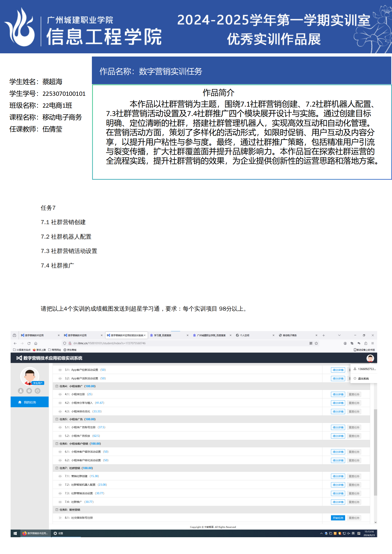Bookmark page with the star icon

[316, 343]
